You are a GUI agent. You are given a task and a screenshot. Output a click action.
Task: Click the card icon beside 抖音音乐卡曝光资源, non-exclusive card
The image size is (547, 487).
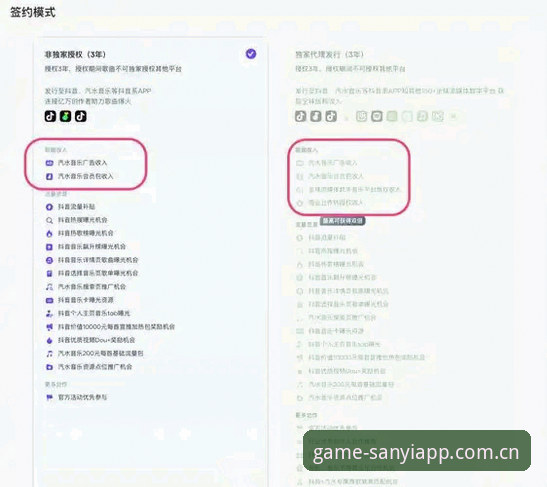coord(49,300)
